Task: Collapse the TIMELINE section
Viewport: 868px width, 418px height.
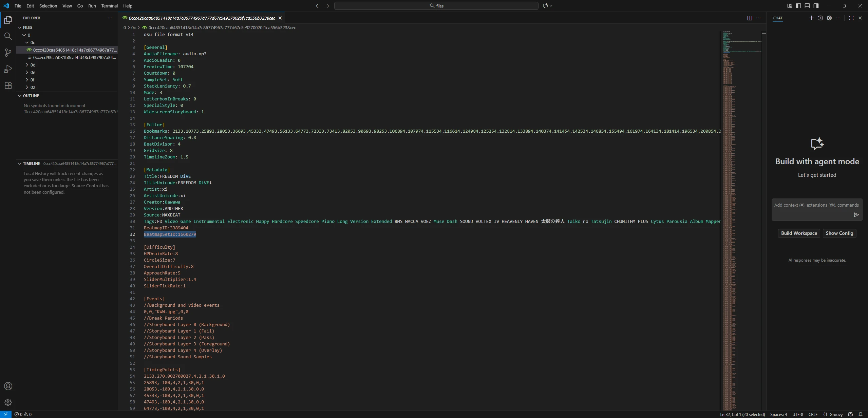Action: (31, 164)
